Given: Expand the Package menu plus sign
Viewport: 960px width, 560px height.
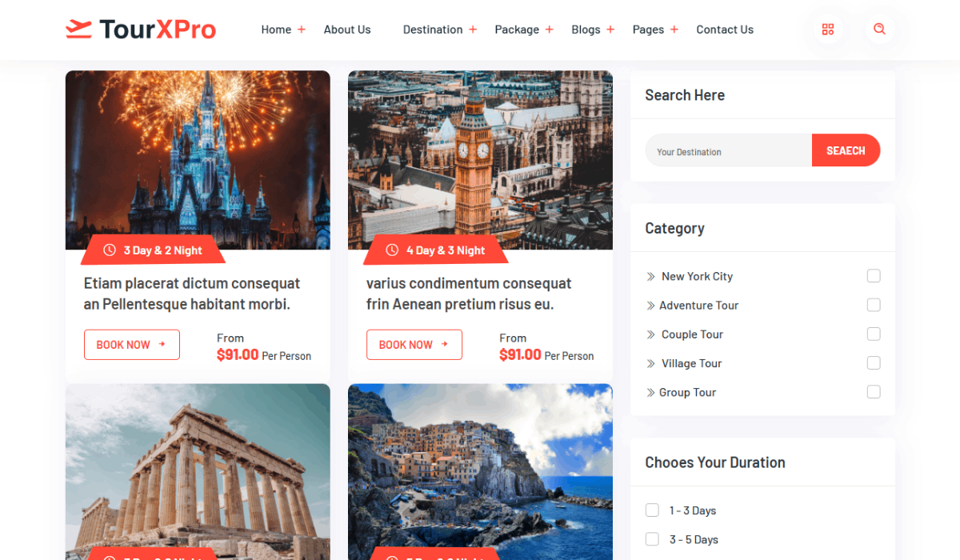Looking at the screenshot, I should (x=550, y=30).
